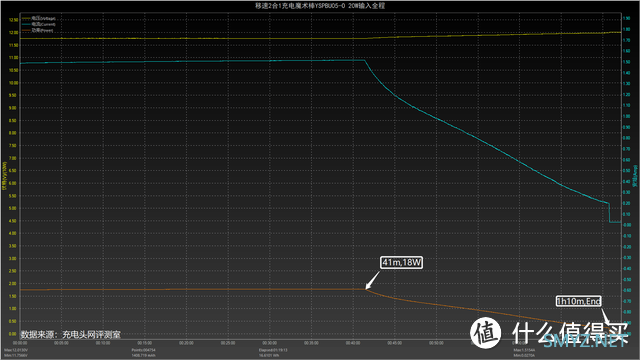Click the 00:30:00 time axis tick label
This screenshot has height=360, width=640.
click(269, 343)
